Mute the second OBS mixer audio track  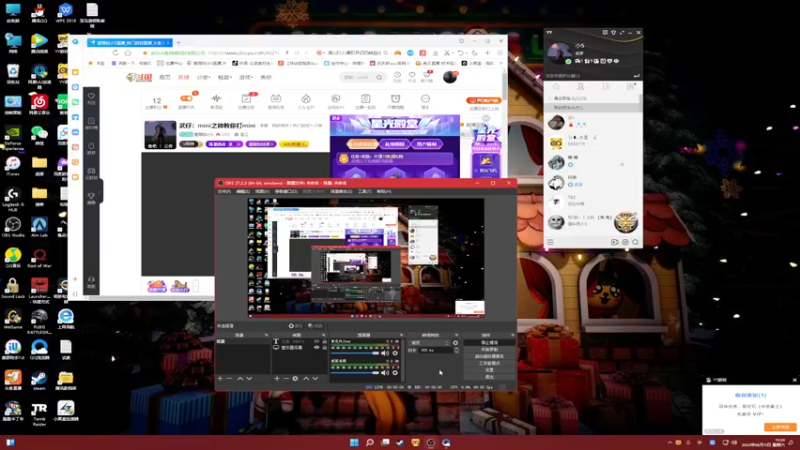[385, 372]
